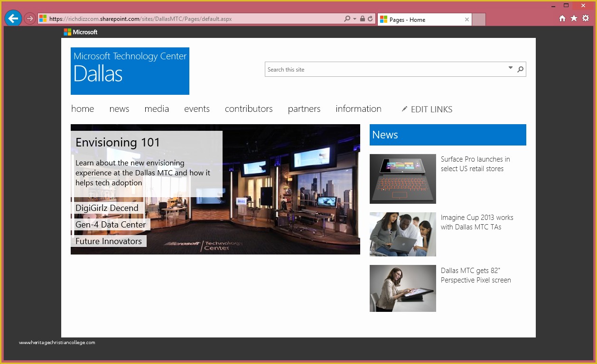Click the site favicon in address bar
The image size is (597, 364).
click(x=43, y=18)
